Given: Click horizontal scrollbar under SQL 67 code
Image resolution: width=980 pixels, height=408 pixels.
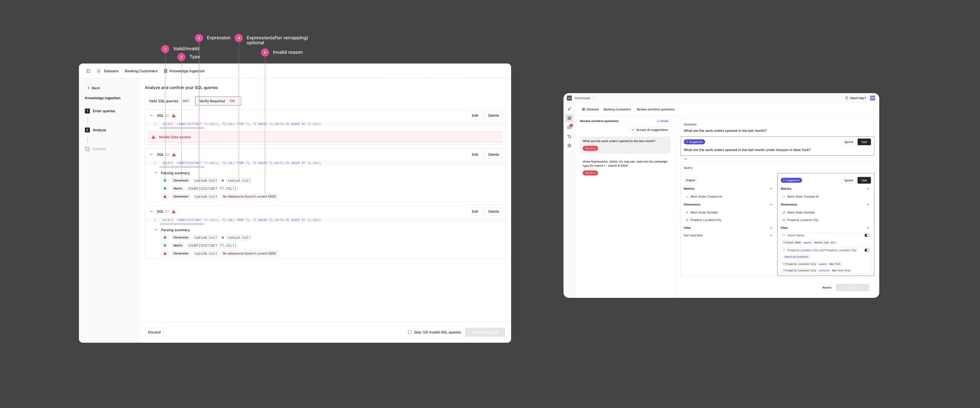Looking at the screenshot, I should point(182,224).
